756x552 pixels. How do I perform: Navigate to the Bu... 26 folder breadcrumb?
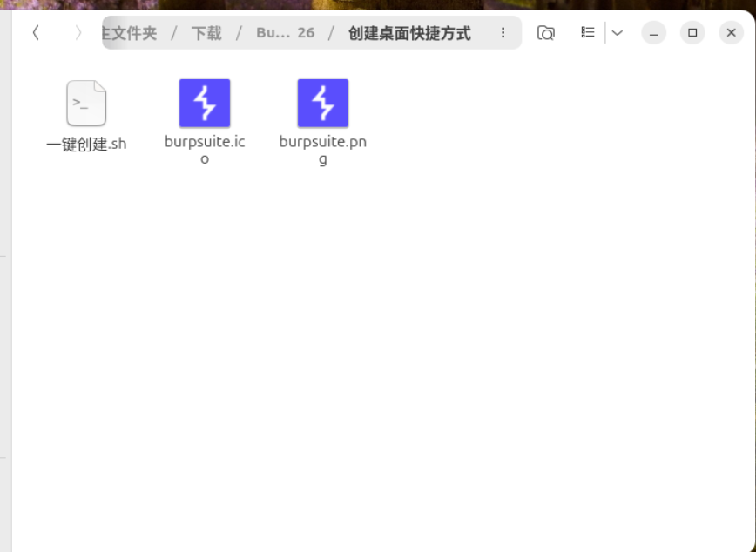[x=285, y=33]
